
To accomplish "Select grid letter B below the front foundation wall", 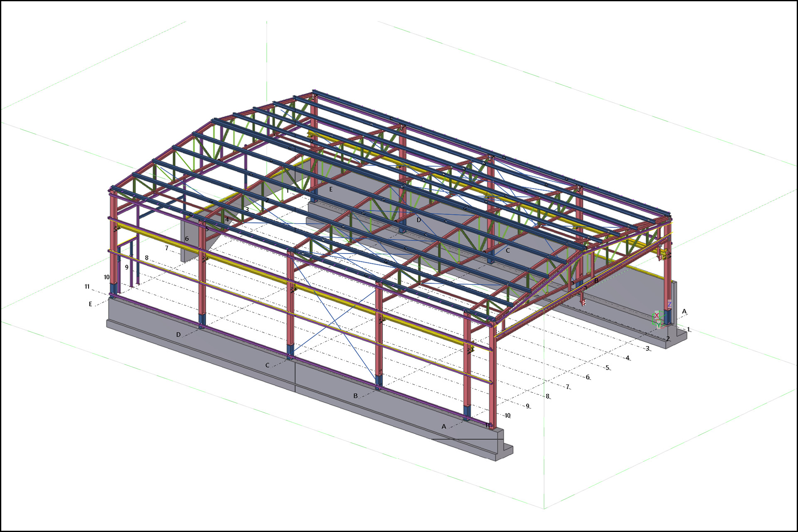I will click(x=355, y=396).
